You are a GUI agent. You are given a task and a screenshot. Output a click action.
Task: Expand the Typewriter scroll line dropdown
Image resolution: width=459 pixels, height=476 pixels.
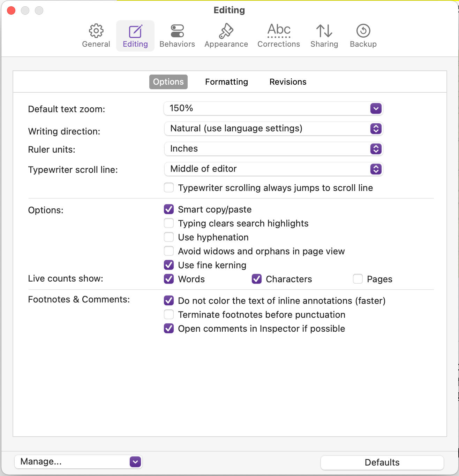(273, 169)
